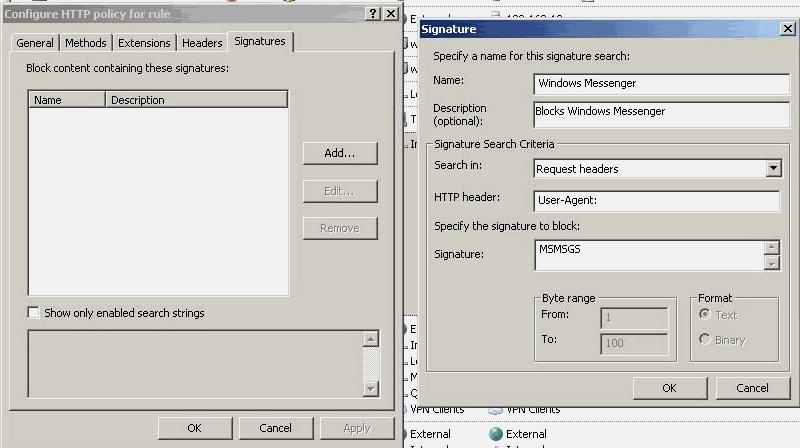Click the description box scrollbar down arrow
Viewport: 800px width, 448px height.
pyautogui.click(x=371, y=388)
